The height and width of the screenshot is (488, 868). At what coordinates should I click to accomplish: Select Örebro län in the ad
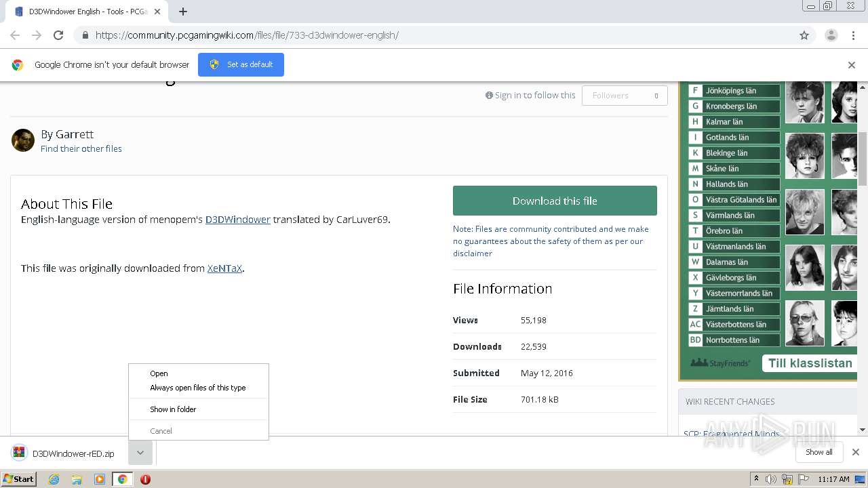point(734,231)
